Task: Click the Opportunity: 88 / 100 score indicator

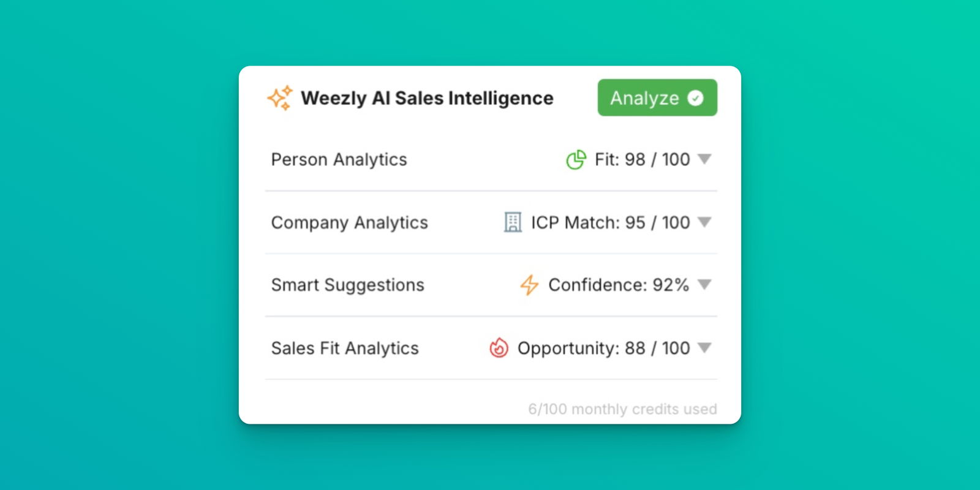Action: click(x=603, y=348)
